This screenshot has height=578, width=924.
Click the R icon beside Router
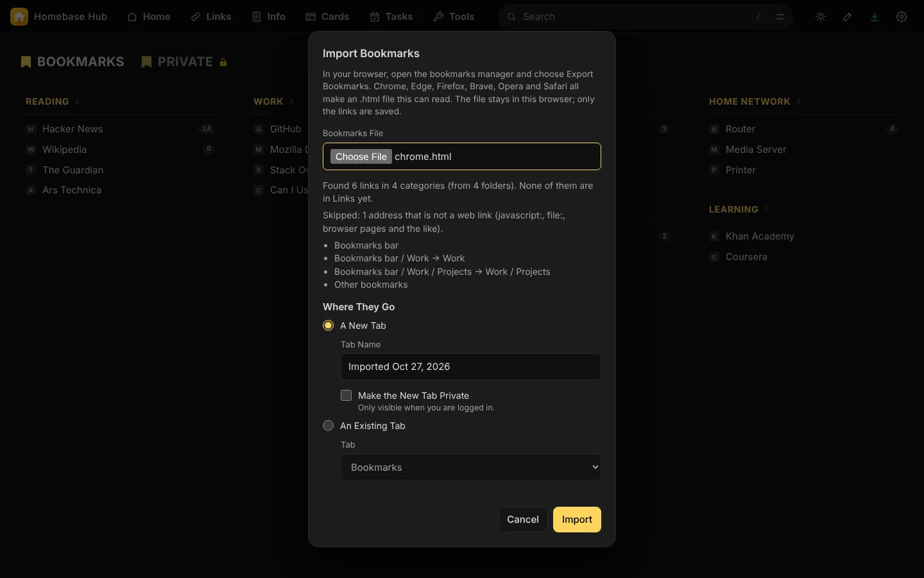point(714,129)
